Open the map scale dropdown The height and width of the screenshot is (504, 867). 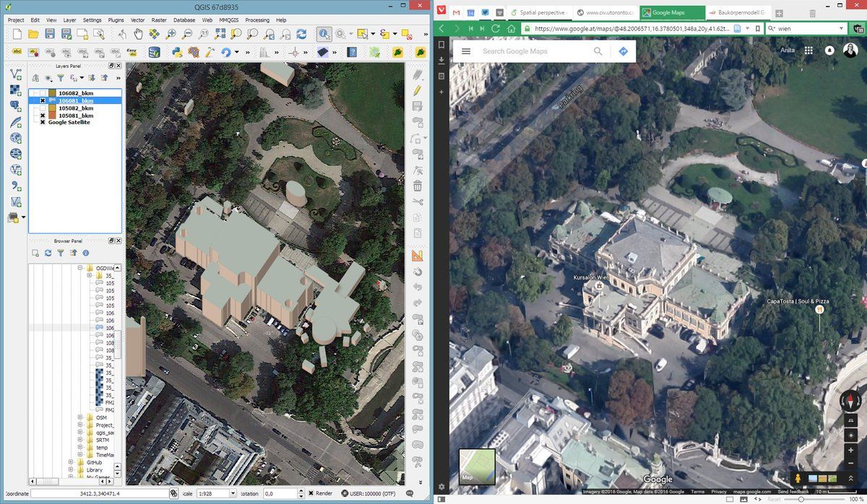233,493
